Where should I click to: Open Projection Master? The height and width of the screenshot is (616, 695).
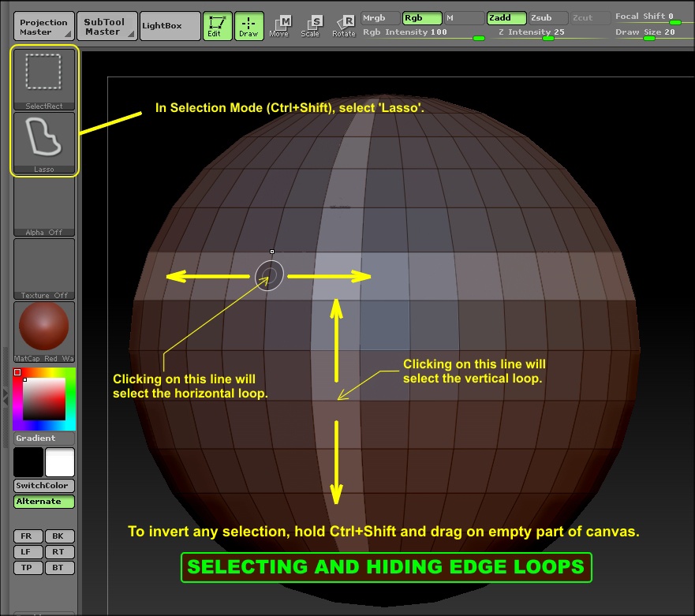click(x=44, y=27)
